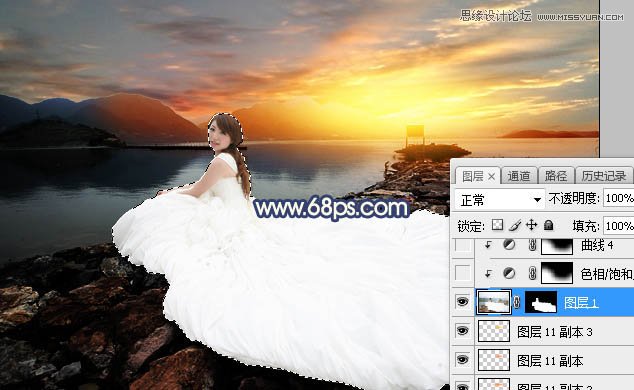The height and width of the screenshot is (390, 634).
Task: Select layer name 曲线 4
Action: pyautogui.click(x=597, y=245)
